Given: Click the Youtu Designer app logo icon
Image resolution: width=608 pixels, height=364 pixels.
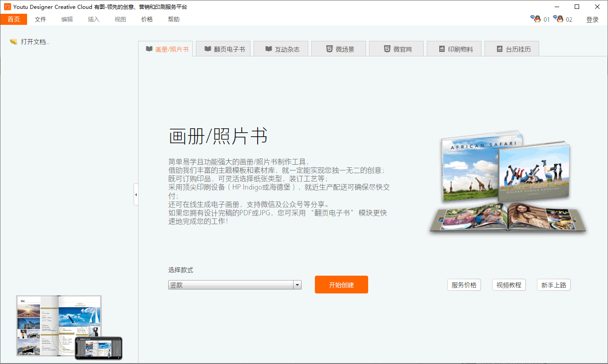Looking at the screenshot, I should tap(7, 7).
